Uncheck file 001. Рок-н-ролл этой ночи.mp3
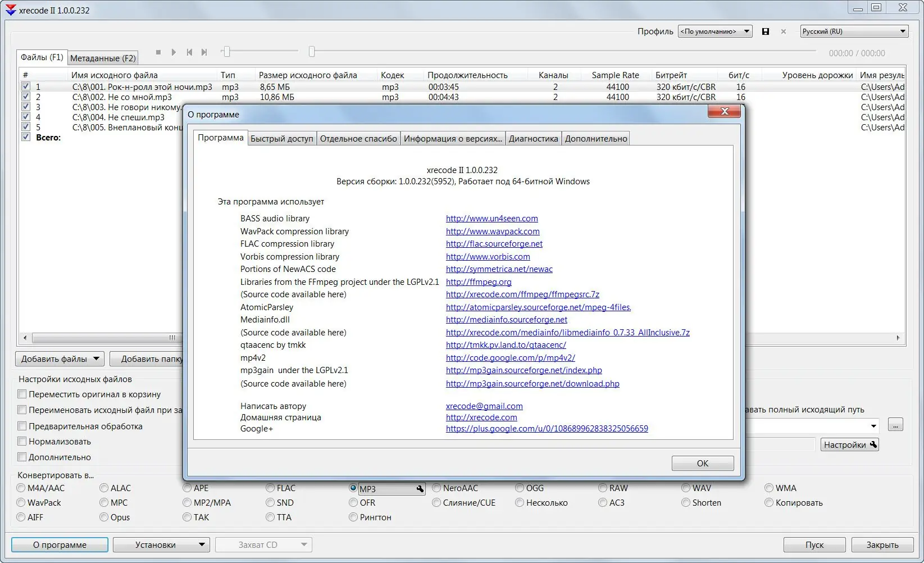Screen dimensions: 924x563 (26, 87)
